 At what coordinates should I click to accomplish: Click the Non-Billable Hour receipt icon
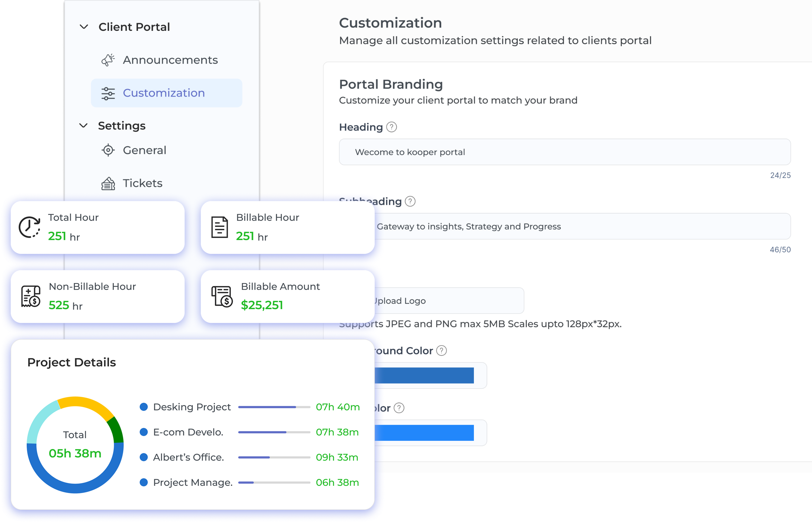31,296
